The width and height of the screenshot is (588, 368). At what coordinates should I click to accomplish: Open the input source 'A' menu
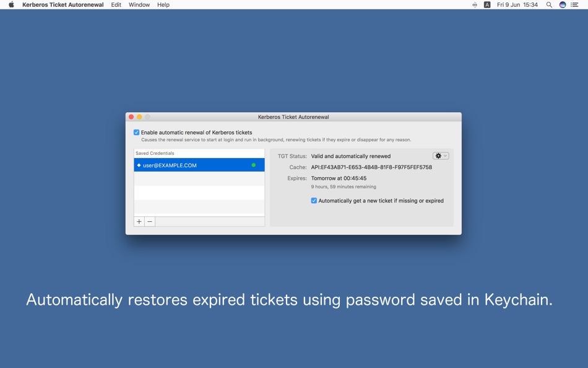[487, 4]
